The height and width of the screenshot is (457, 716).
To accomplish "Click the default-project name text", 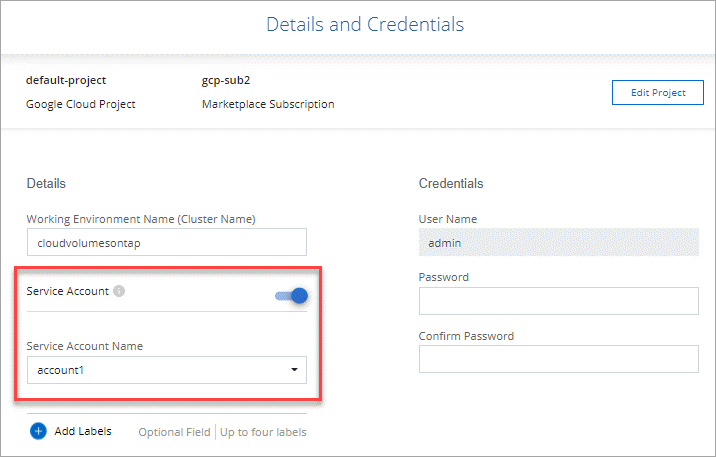I will pos(66,79).
